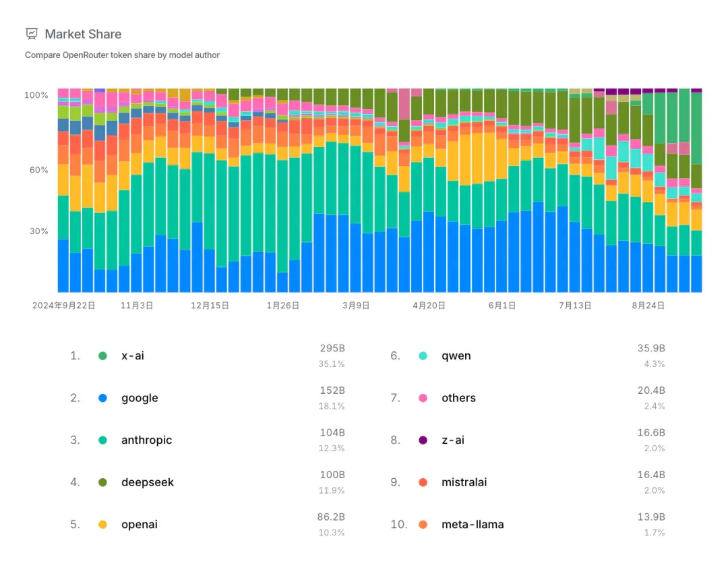Click the olive deepseek legend dot
This screenshot has height=582, width=728.
[x=103, y=482]
